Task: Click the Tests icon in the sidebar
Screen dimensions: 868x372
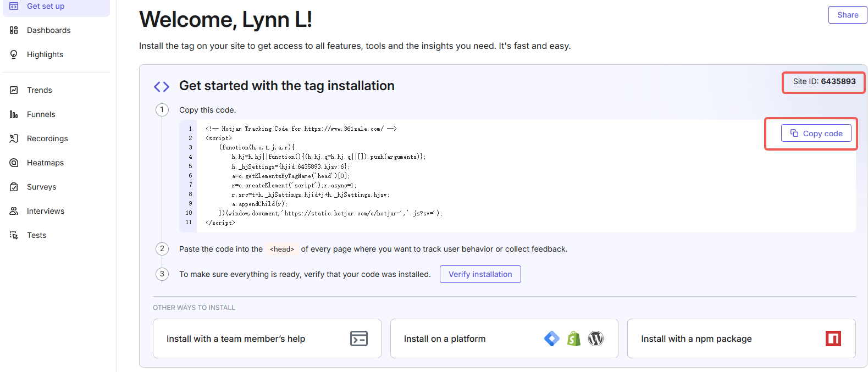Action: tap(14, 235)
